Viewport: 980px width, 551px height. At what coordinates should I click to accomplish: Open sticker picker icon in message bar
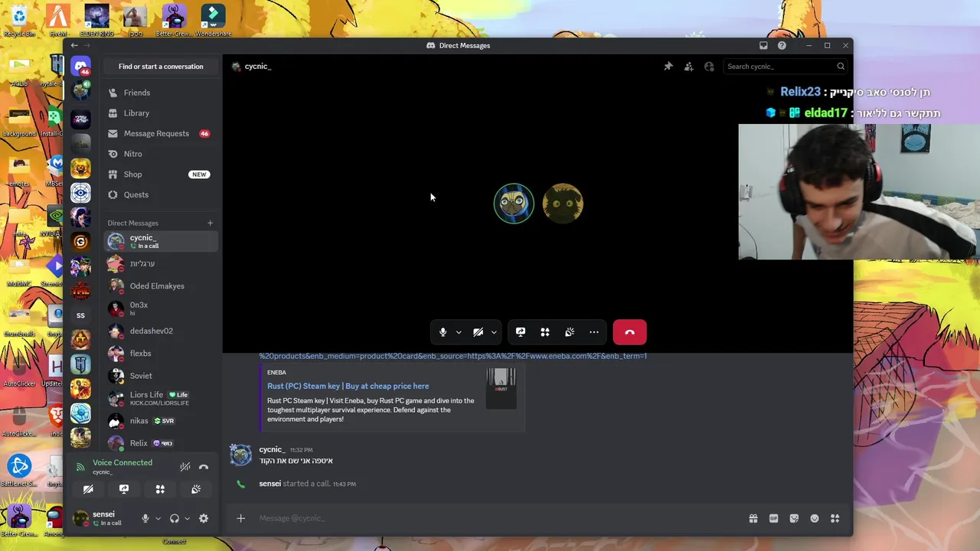tap(794, 518)
